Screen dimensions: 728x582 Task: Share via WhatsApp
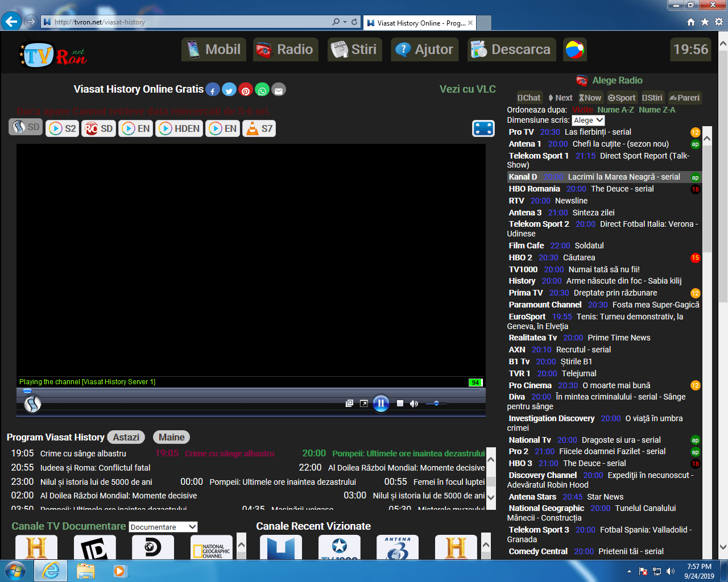coord(262,90)
